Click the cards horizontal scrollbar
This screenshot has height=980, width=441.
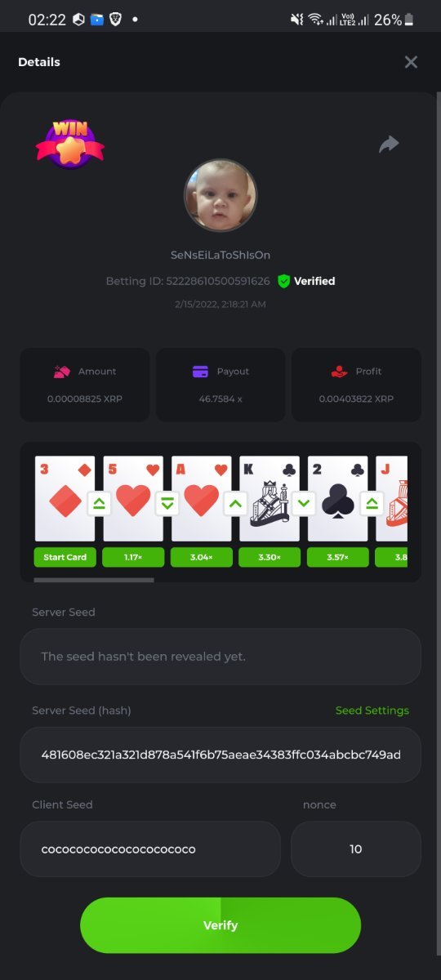point(94,580)
